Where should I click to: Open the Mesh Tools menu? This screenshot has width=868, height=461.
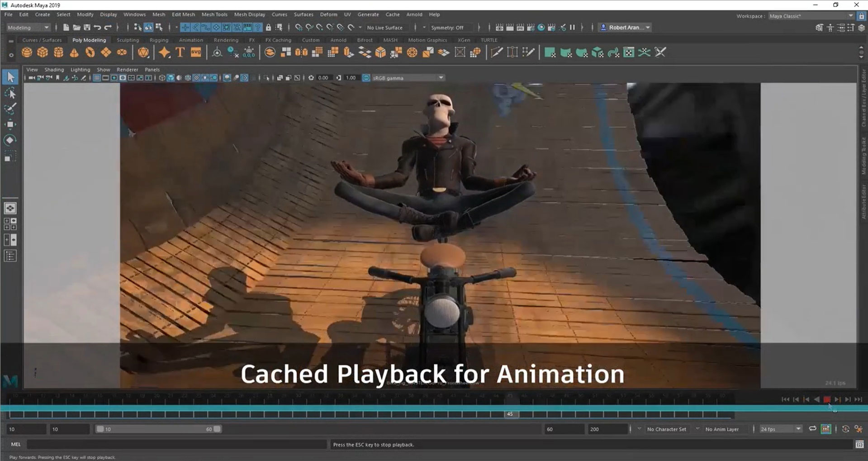(214, 14)
